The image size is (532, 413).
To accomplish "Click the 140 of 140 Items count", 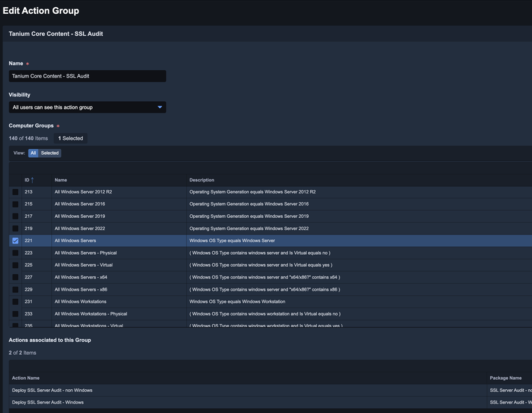I will (28, 139).
